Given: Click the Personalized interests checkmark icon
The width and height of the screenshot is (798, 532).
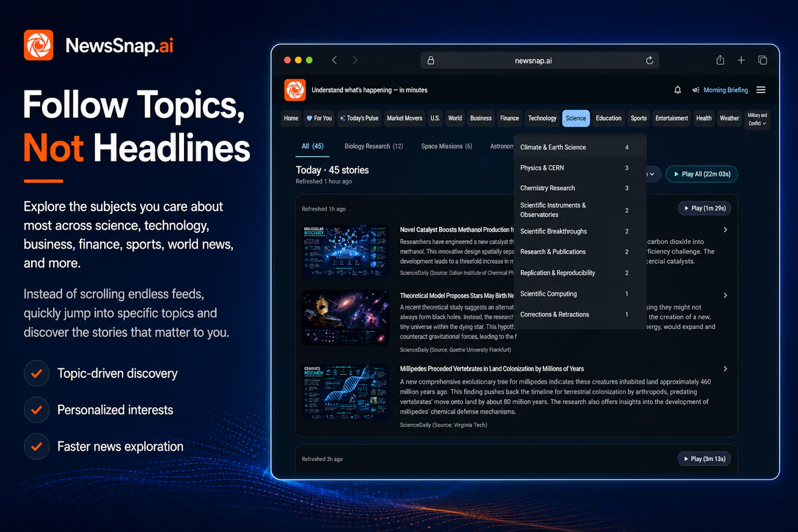Looking at the screenshot, I should (36, 410).
